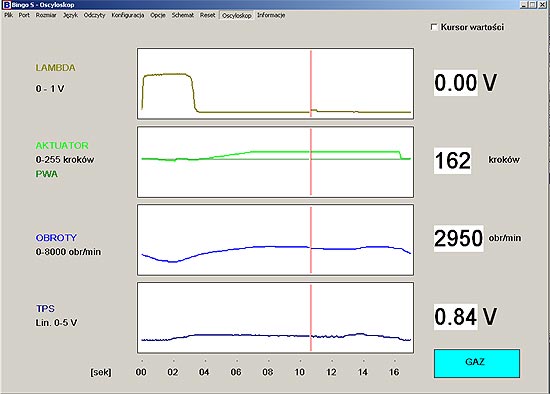This screenshot has height=394, width=550.
Task: Click the red cursor line in LAMBDA graph
Action: pyautogui.click(x=311, y=84)
